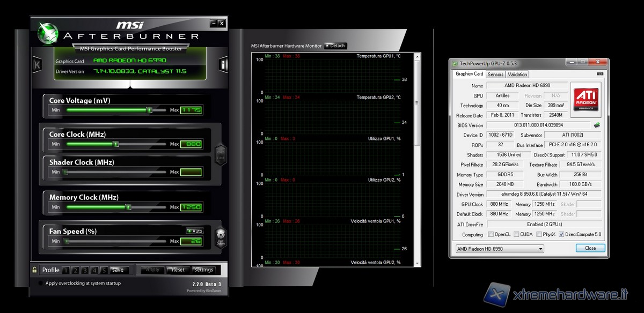The width and height of the screenshot is (644, 313).
Task: Tick the OpenCL checkbox
Action: 491,234
